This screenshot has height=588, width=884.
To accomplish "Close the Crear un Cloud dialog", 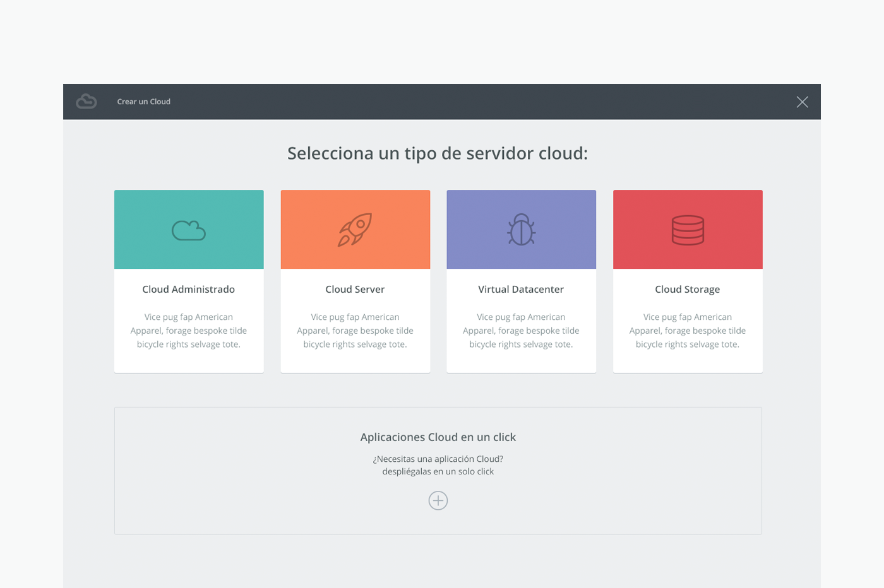I will pos(802,102).
